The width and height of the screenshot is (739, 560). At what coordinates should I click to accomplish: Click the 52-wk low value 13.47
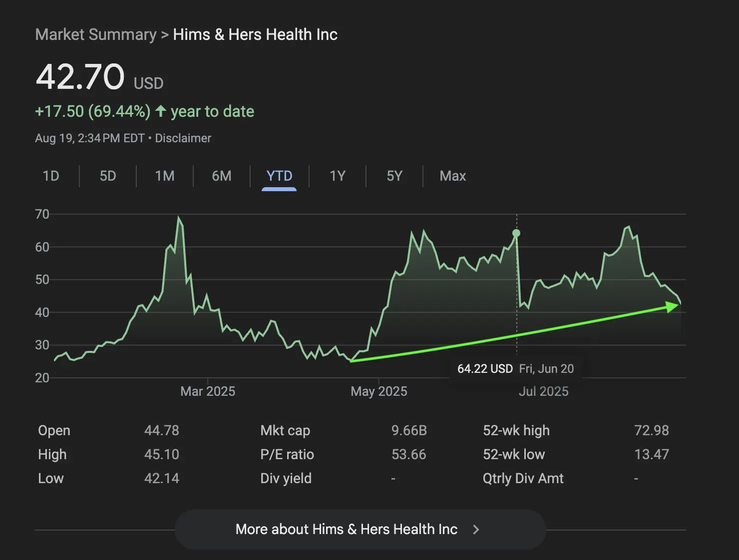(x=651, y=454)
